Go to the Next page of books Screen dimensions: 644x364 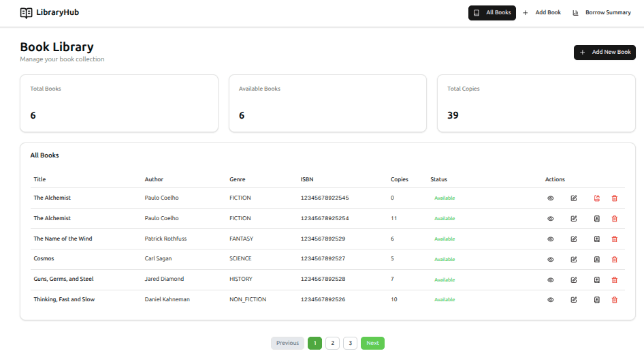[372, 343]
